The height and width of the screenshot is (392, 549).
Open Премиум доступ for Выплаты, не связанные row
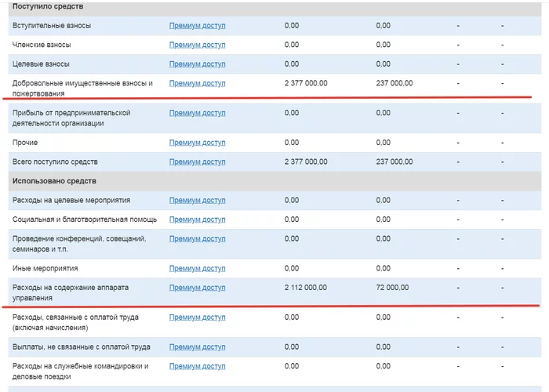point(197,347)
